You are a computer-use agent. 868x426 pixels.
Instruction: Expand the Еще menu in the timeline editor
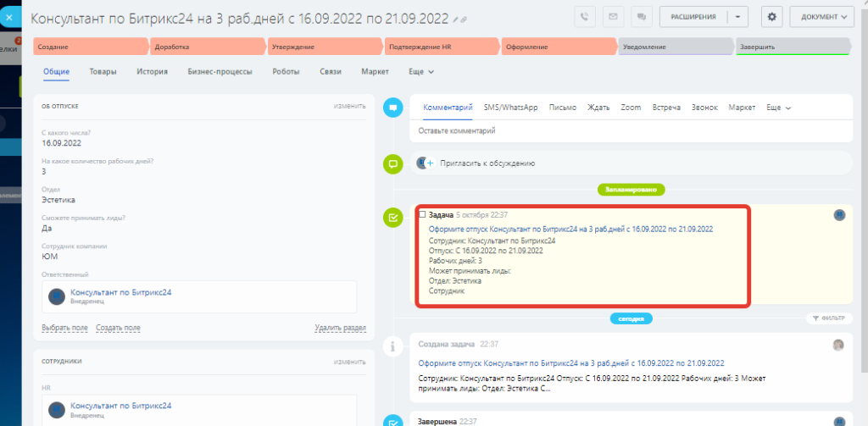pyautogui.click(x=779, y=108)
